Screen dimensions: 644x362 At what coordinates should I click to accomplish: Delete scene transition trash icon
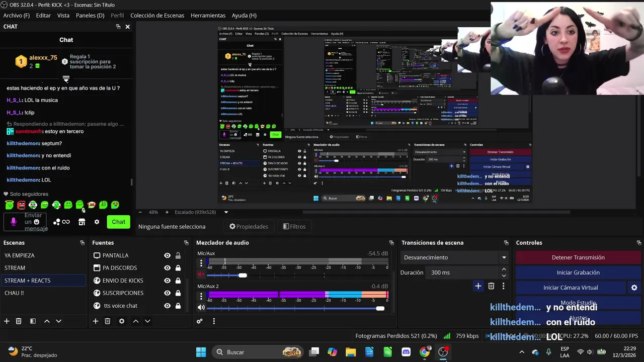491,286
